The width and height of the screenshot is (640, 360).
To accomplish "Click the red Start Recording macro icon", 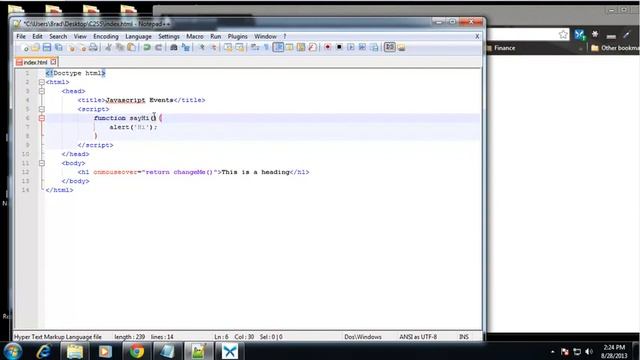I will coord(327,47).
